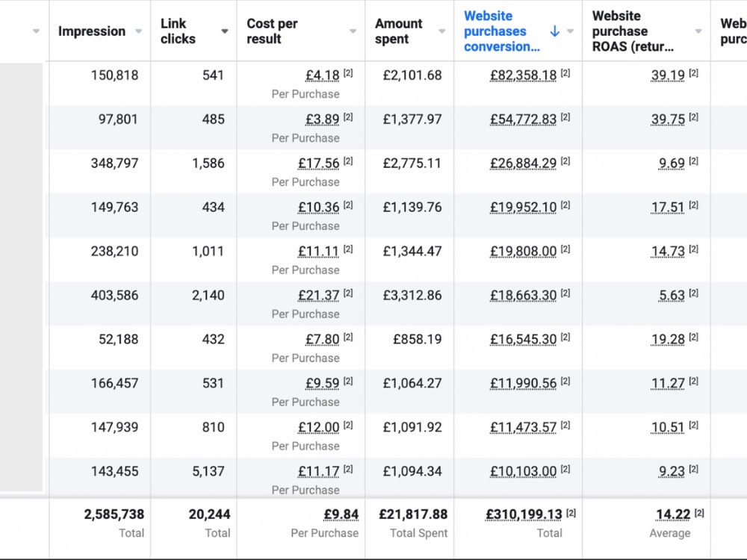The width and height of the screenshot is (747, 560).
Task: Expand Cost per result column menu
Action: coord(353,31)
